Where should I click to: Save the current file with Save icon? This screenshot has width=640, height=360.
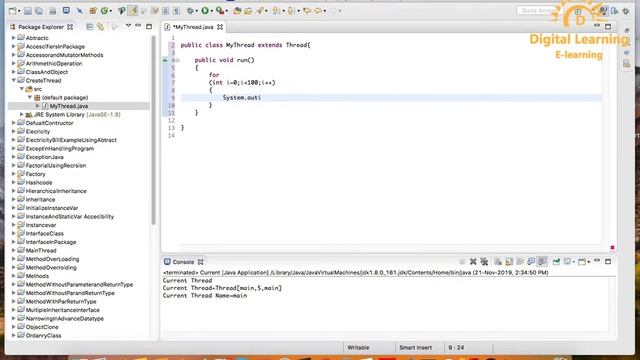coord(28,11)
